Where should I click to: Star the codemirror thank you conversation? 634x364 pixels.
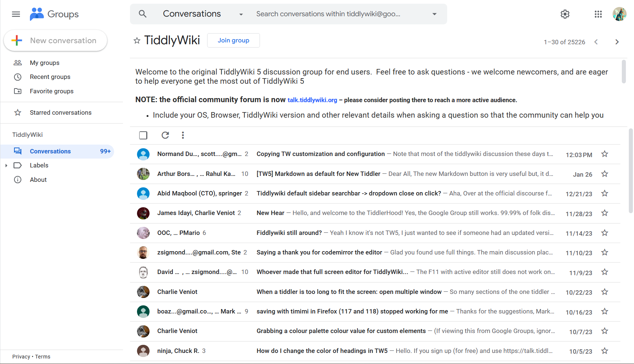click(x=604, y=252)
